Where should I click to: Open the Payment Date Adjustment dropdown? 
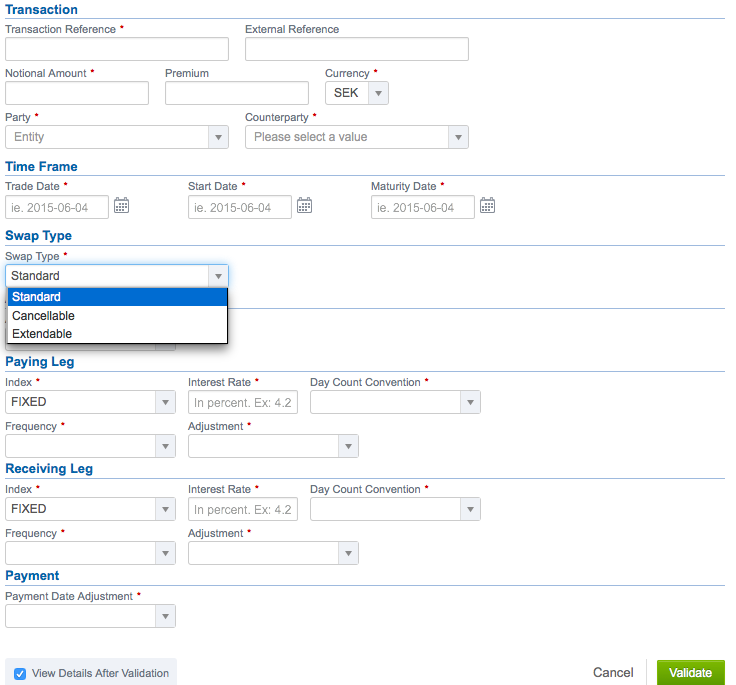point(91,616)
